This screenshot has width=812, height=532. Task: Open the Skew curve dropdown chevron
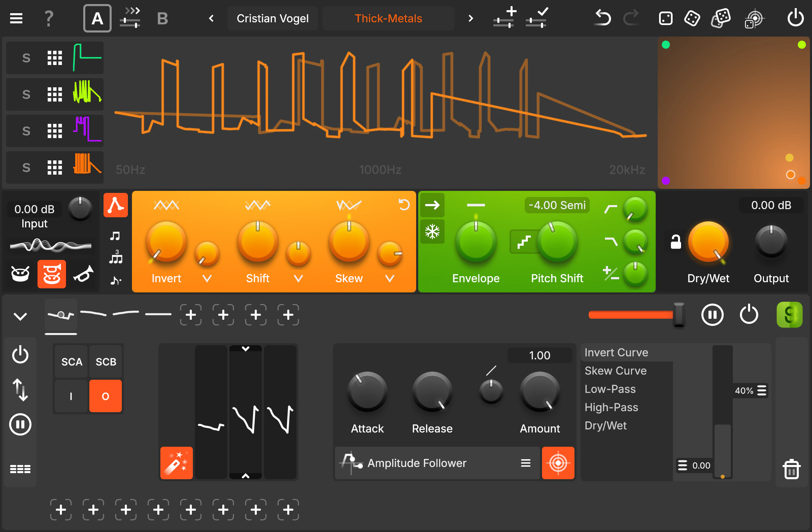click(x=389, y=278)
